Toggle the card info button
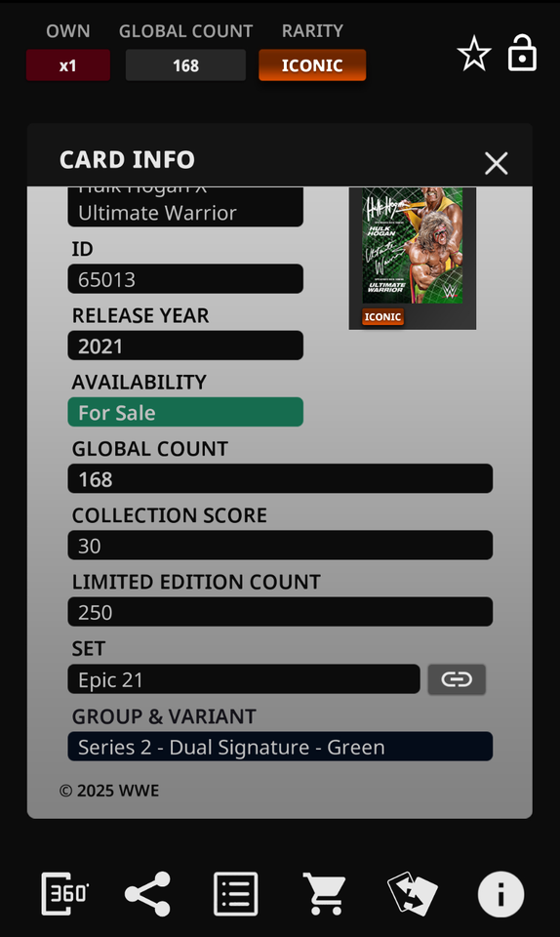Image resolution: width=560 pixels, height=937 pixels. pos(500,894)
